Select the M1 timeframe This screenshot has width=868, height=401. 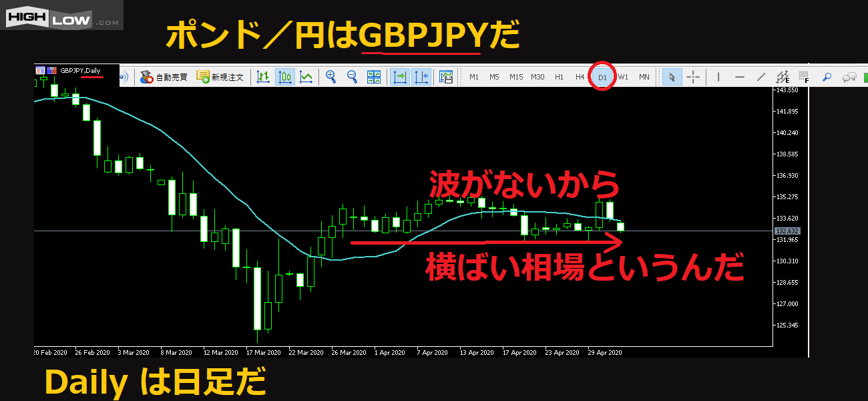pos(474,77)
